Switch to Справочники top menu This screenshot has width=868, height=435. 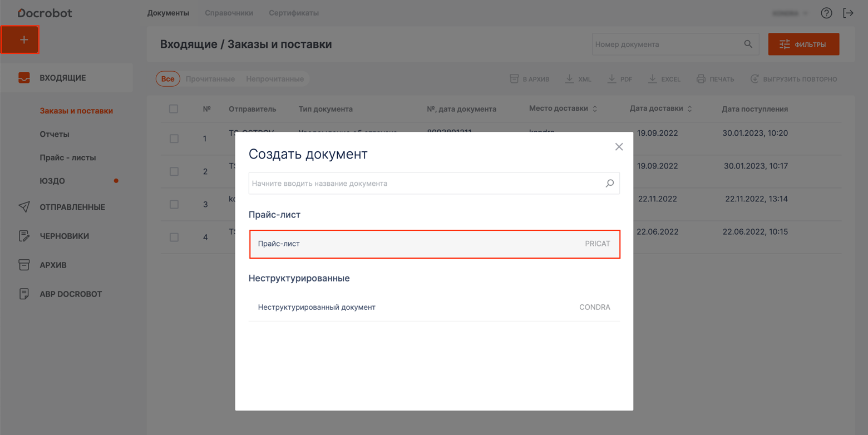coord(229,13)
